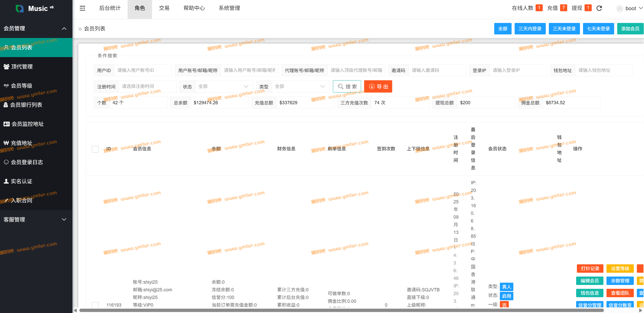Viewport: 644px width, 313px height.
Task: Click the orange 导出 export button
Action: 378,86
